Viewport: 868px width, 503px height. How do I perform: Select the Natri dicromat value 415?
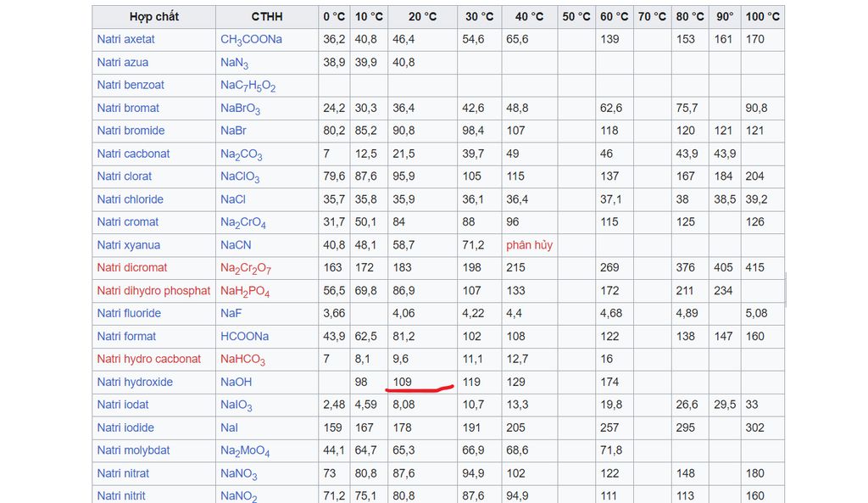click(x=754, y=267)
